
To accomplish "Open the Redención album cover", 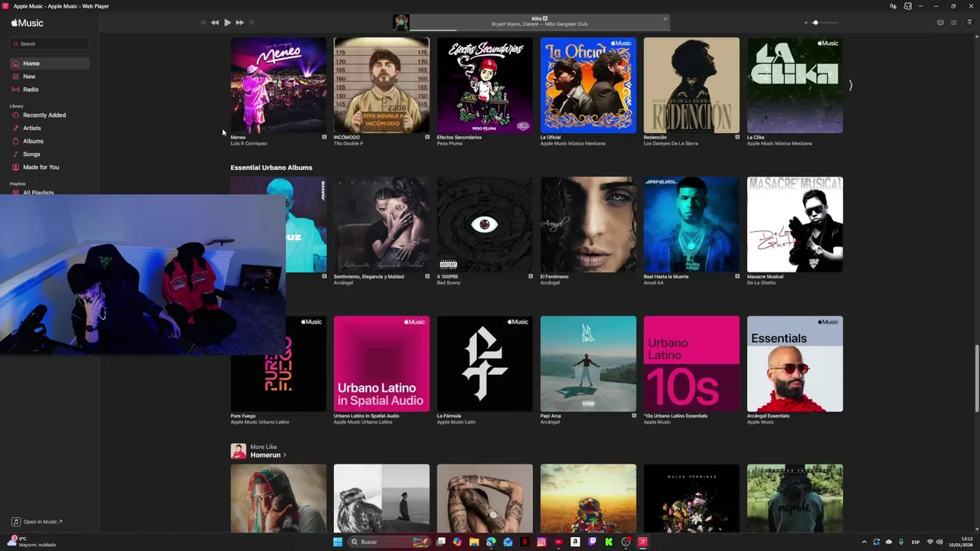I will coord(691,85).
